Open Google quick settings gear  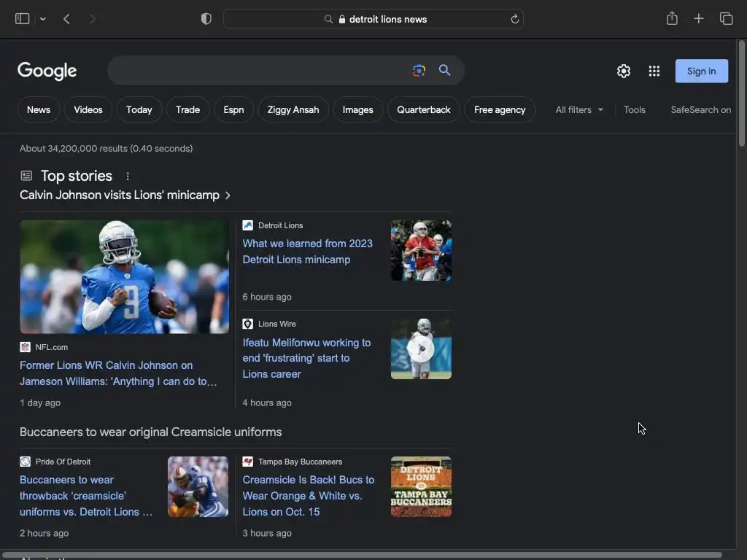(624, 71)
